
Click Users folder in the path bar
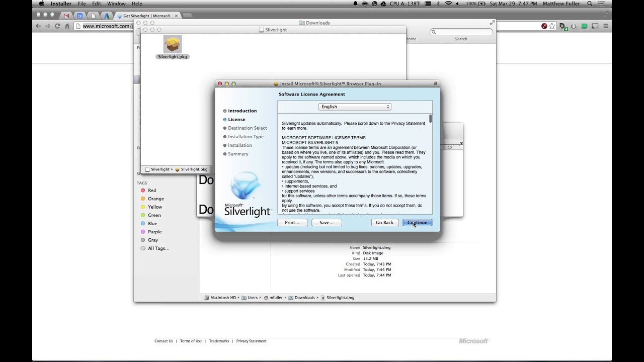(x=250, y=298)
